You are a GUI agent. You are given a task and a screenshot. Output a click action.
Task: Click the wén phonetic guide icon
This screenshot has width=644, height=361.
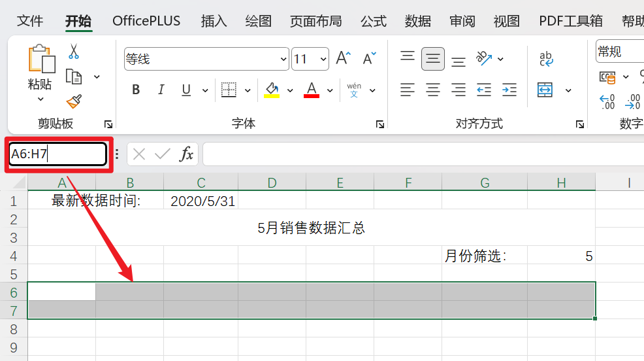tap(353, 90)
